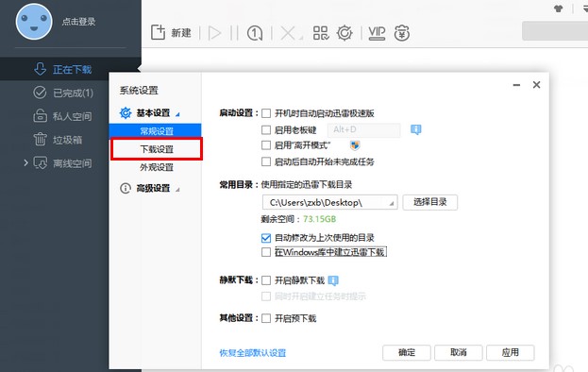Click the 选择目录 button

429,202
